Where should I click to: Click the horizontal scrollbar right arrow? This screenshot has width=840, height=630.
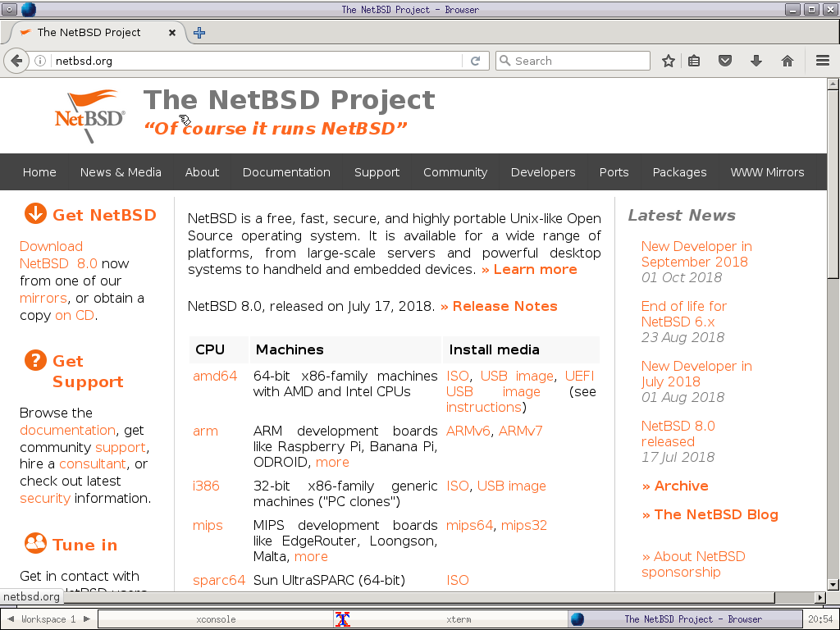click(x=820, y=597)
